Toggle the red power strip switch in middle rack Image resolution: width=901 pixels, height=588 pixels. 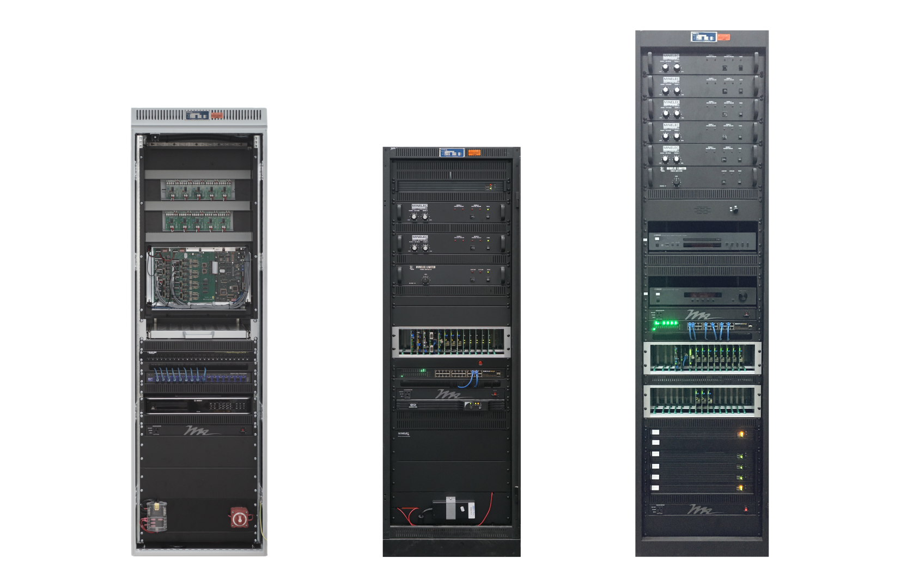495,393
